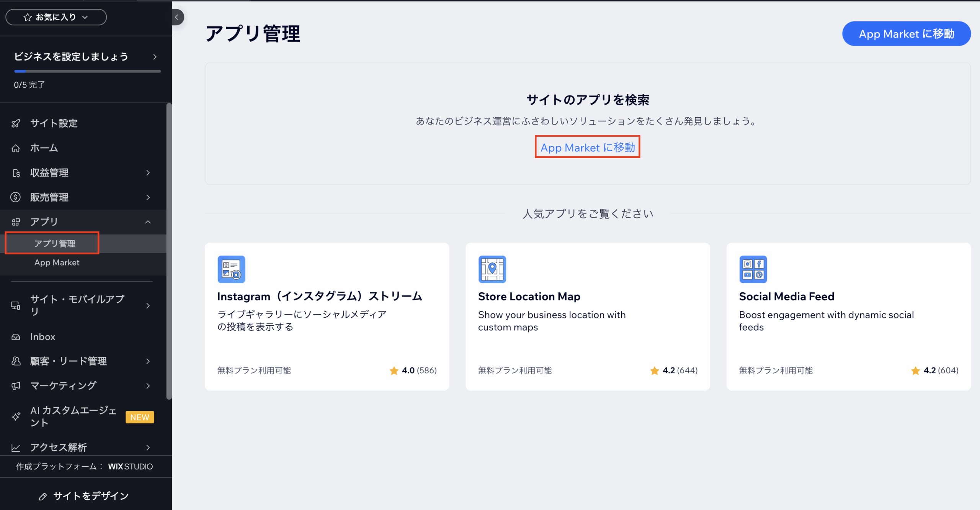
Task: Select the アプリ管理 submenu item
Action: [x=55, y=244]
